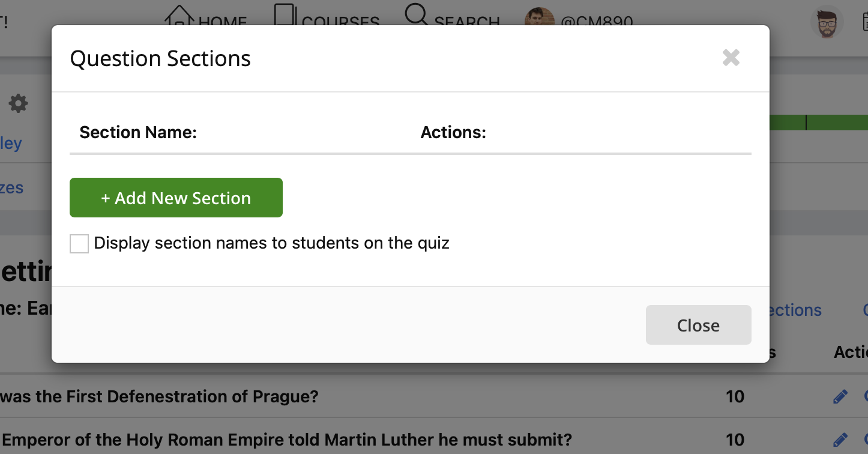Click the Section Name column header
This screenshot has height=454, width=868.
pos(138,132)
